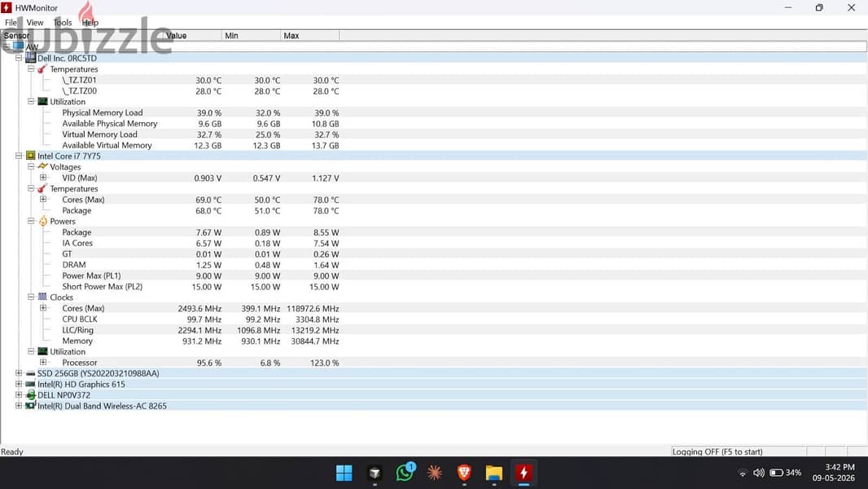Open Brave browser from the taskbar
The height and width of the screenshot is (489, 868).
(464, 473)
